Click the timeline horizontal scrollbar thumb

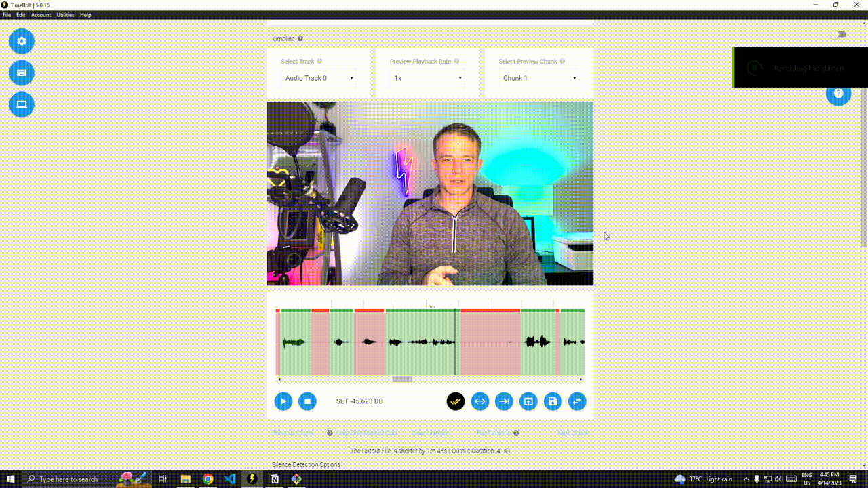[x=402, y=380]
